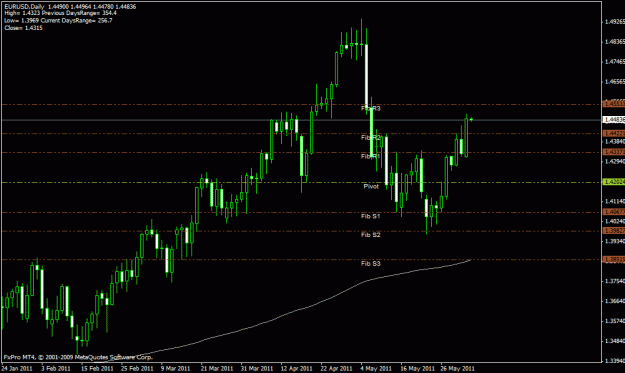The width and height of the screenshot is (625, 373).
Task: Click the 'Close= 1.4315' text
Action: (x=24, y=28)
